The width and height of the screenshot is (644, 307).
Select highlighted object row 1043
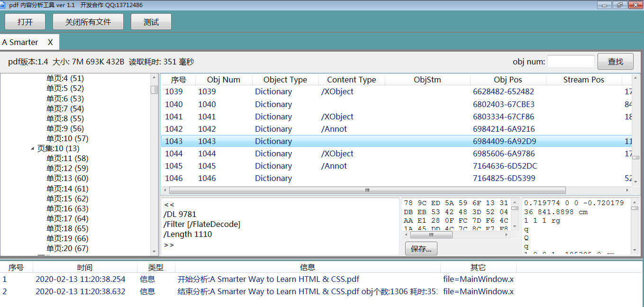396,141
